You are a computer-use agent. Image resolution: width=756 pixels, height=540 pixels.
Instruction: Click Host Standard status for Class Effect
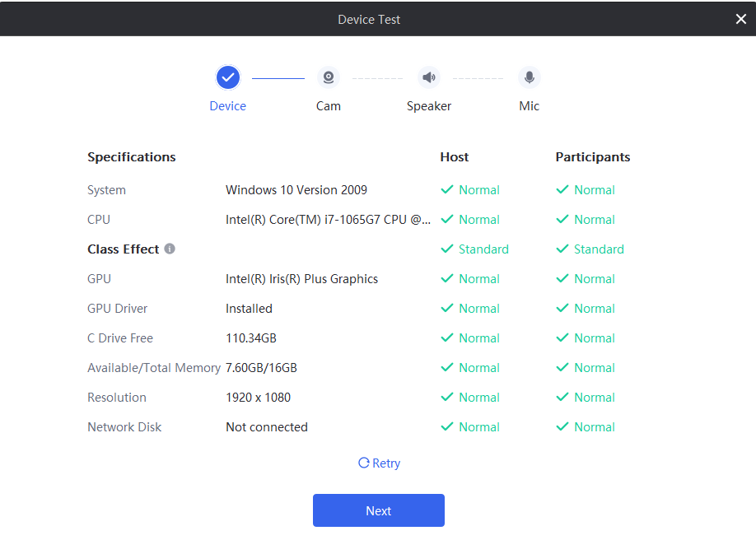coord(483,249)
